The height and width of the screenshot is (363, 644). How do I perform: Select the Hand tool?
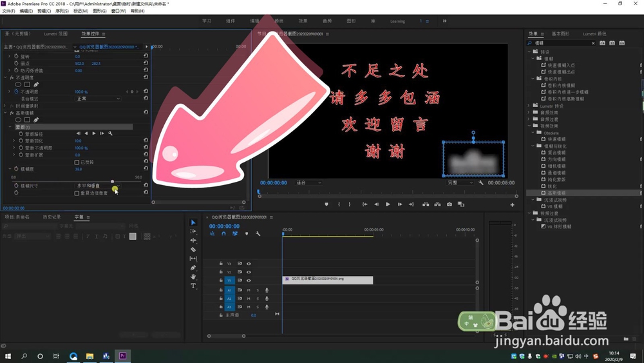tap(193, 277)
